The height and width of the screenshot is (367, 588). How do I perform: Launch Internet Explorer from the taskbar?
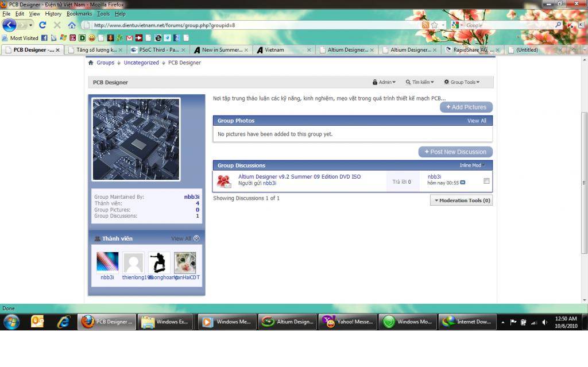pos(63,322)
